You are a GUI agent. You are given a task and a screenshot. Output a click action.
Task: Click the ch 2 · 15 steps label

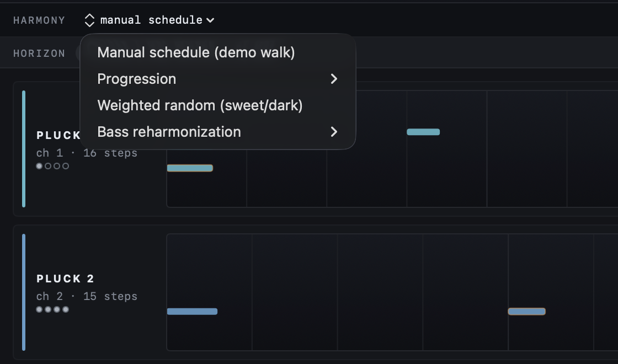tap(87, 296)
